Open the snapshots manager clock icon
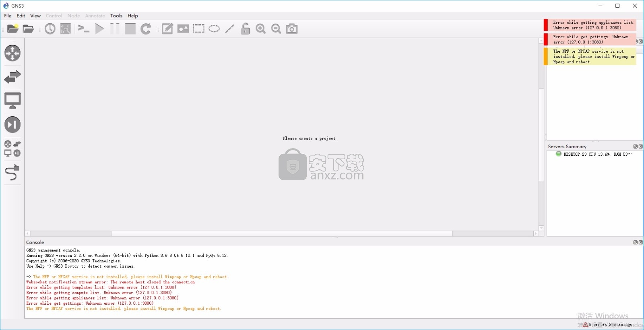The width and height of the screenshot is (644, 330). (50, 29)
